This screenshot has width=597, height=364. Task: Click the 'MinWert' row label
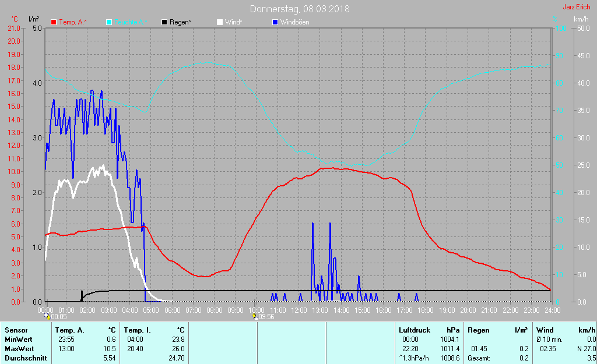[x=18, y=340]
